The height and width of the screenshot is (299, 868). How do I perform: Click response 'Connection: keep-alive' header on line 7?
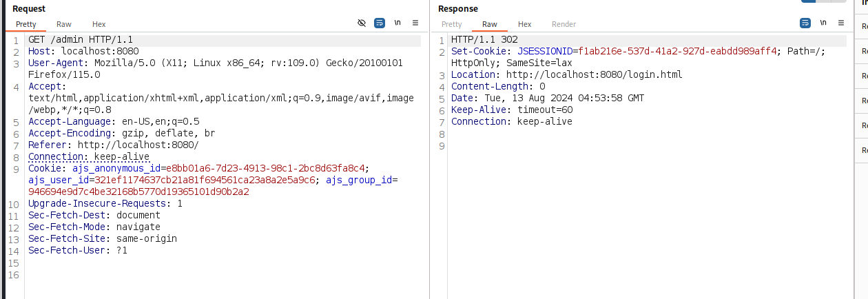[512, 121]
